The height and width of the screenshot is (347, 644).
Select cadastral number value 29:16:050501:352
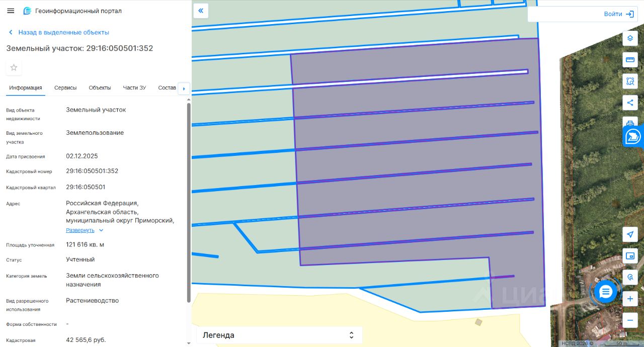click(x=92, y=171)
